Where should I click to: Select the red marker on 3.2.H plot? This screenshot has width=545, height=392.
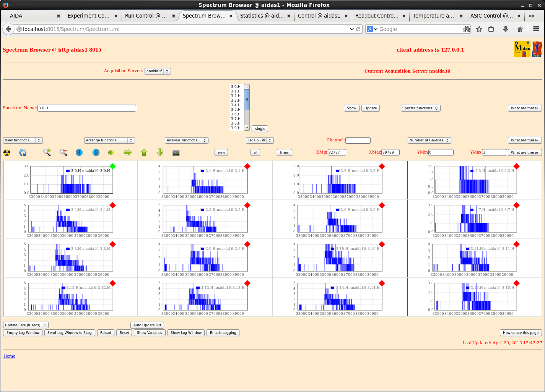pyautogui.click(x=382, y=166)
